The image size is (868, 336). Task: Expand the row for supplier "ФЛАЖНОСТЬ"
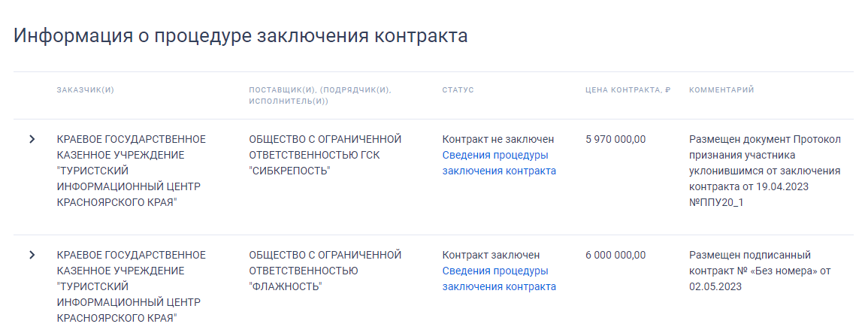pos(32,255)
